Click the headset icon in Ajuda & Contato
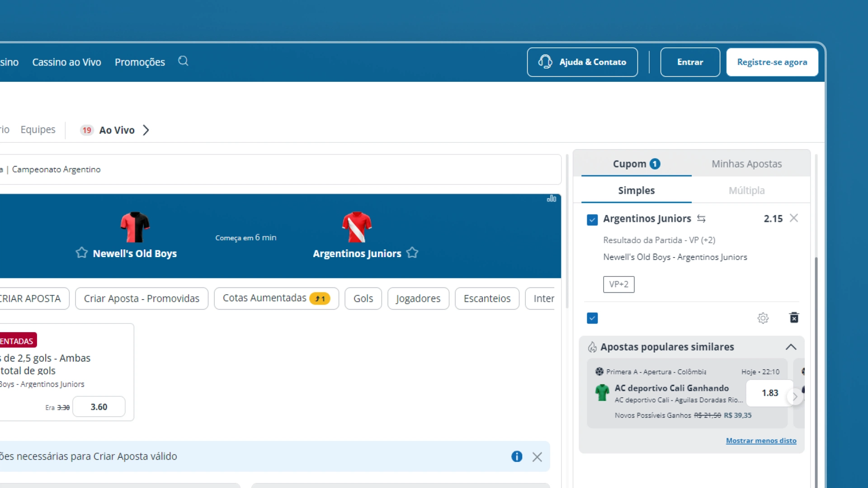868x488 pixels. coord(545,62)
